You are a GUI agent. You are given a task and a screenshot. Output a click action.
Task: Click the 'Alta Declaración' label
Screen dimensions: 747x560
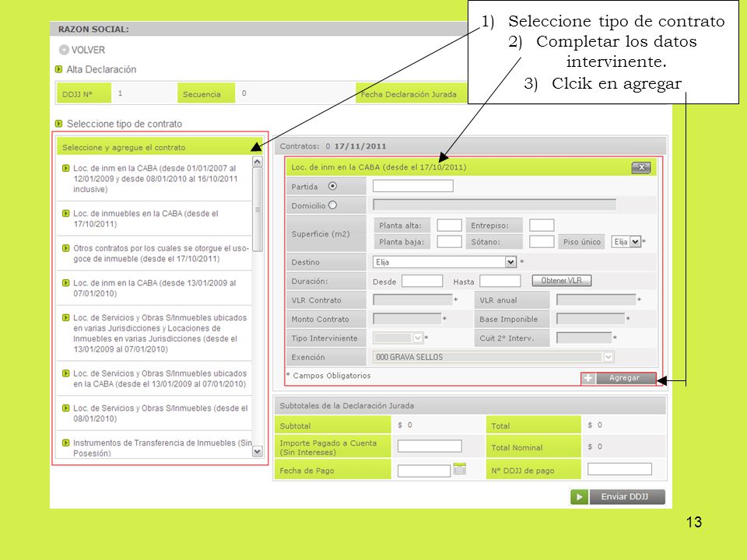click(x=101, y=69)
